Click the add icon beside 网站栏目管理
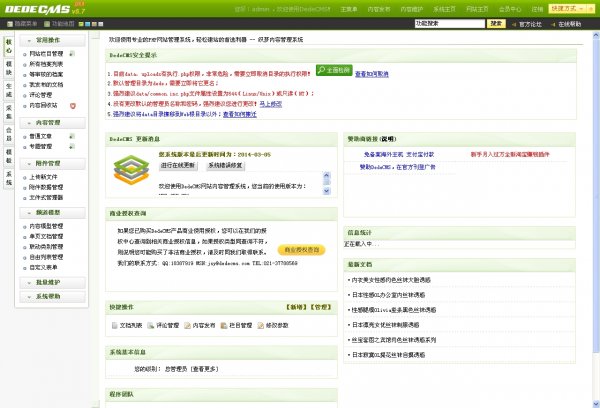Screen dimensions: 600x408 pos(72,54)
